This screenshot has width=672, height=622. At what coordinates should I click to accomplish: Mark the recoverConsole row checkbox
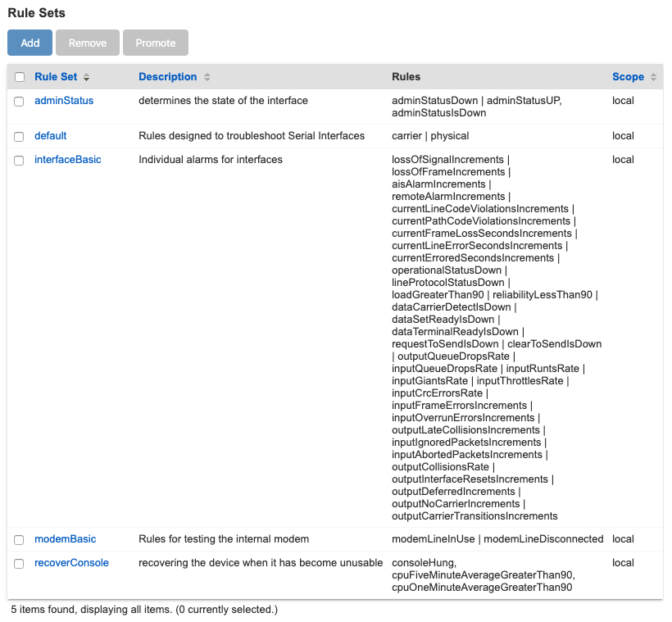pyautogui.click(x=19, y=563)
